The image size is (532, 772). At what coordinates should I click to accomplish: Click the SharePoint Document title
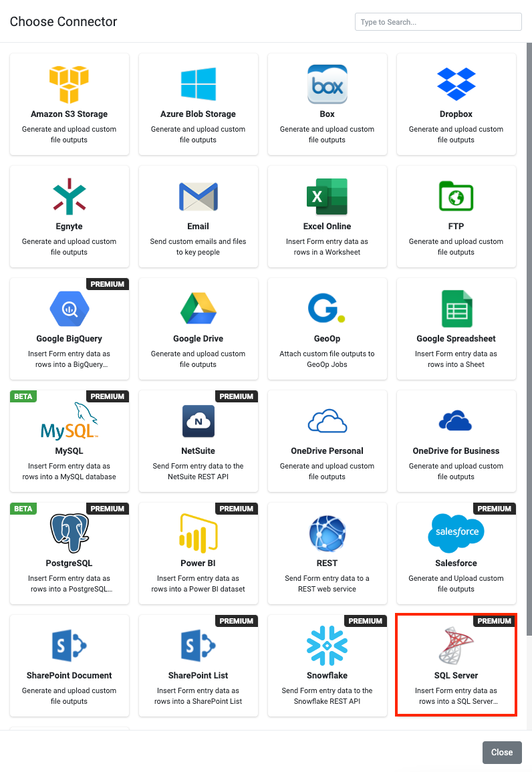pos(70,675)
